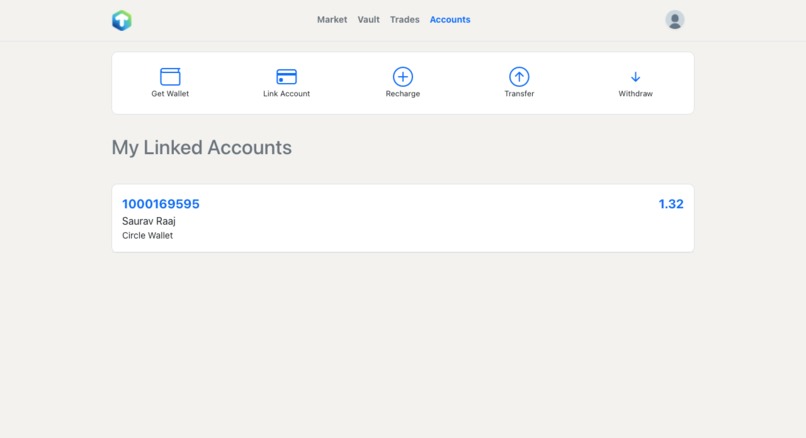Open account number 1000169595
Screen dimensions: 806x438
pos(161,204)
